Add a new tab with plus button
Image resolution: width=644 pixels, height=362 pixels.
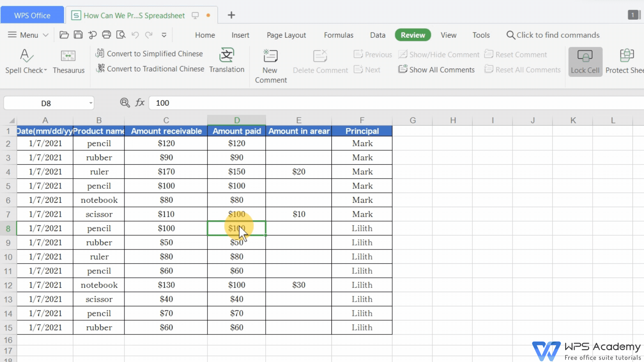click(x=231, y=15)
